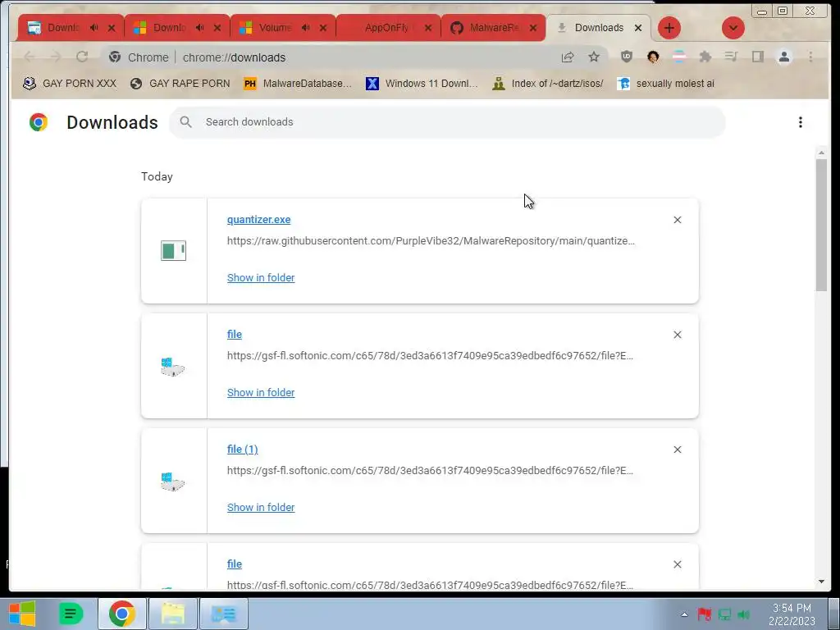The width and height of the screenshot is (840, 630).
Task: Reload the page with the refresh icon
Action: (x=82, y=57)
